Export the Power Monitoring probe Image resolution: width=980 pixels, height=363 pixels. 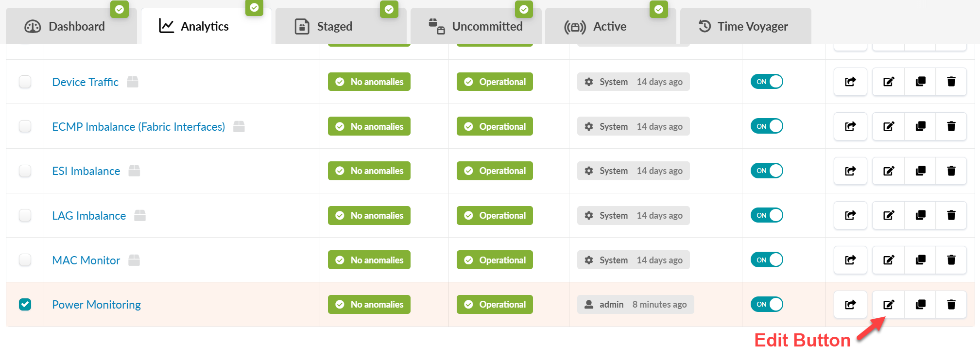pos(850,305)
